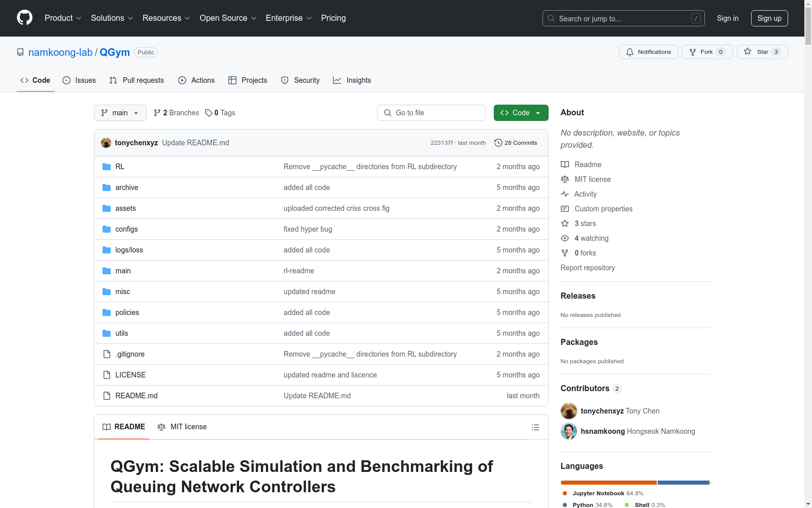Open the Pull requests tab

(137, 80)
